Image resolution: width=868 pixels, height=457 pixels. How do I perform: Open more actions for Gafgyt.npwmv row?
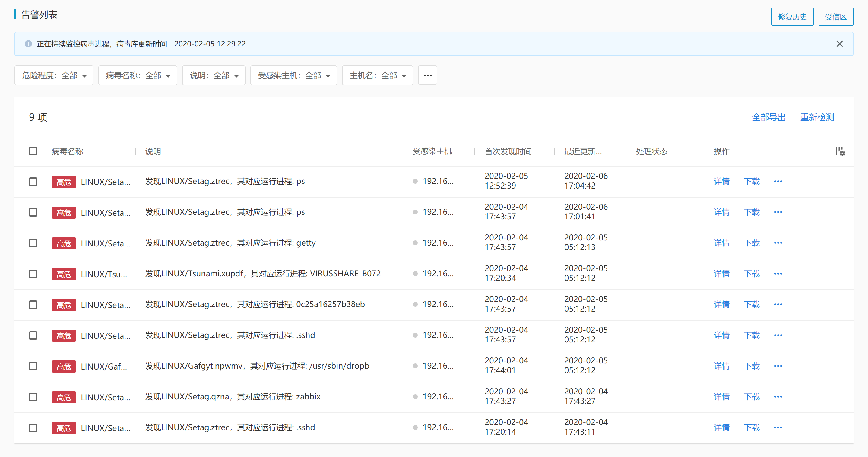[x=778, y=366]
